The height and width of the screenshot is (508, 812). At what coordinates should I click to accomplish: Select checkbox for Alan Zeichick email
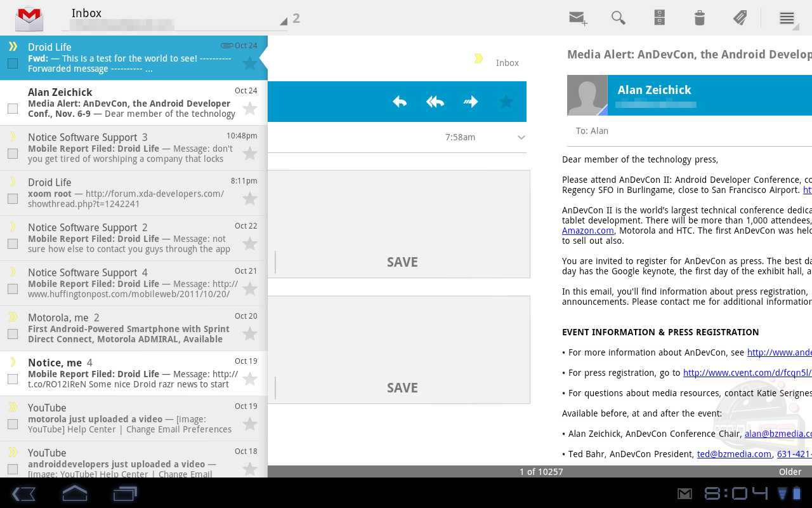click(13, 109)
